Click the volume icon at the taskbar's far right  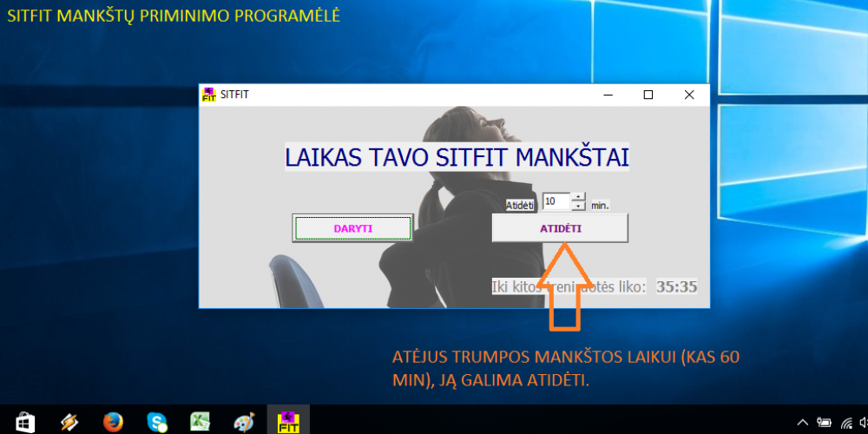point(865,424)
